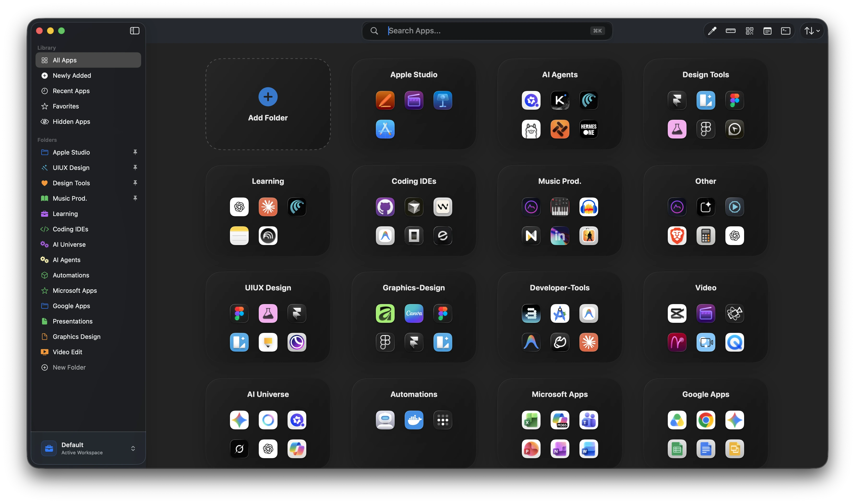Open Calculator in Other folder
This screenshot has width=855, height=504.
tap(705, 235)
